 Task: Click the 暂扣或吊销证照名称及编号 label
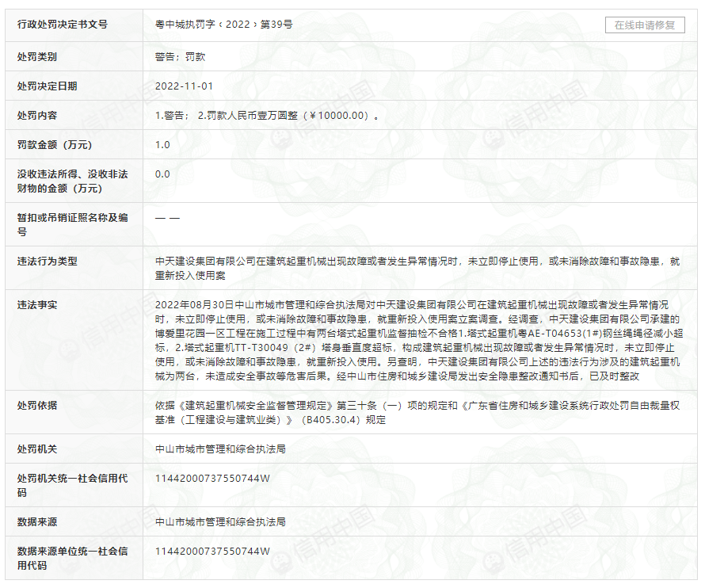(72, 224)
